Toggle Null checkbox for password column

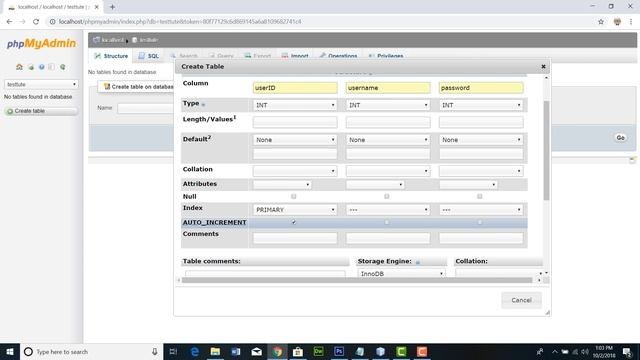[x=480, y=196]
